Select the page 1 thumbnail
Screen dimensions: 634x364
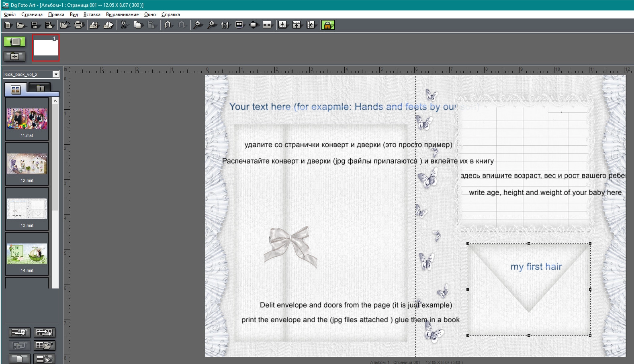pyautogui.click(x=46, y=48)
